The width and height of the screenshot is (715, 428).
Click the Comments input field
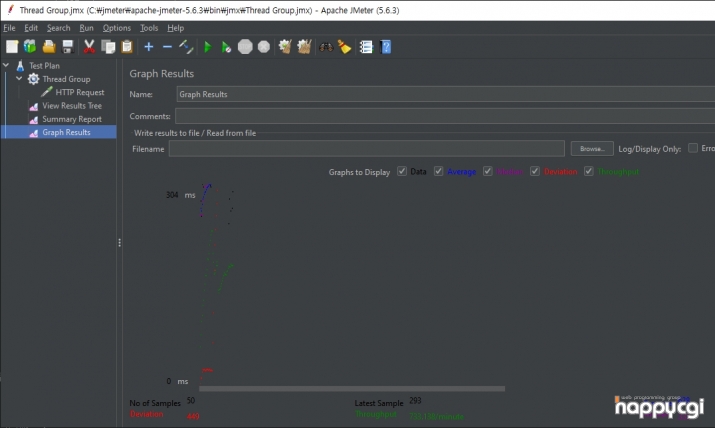(445, 116)
